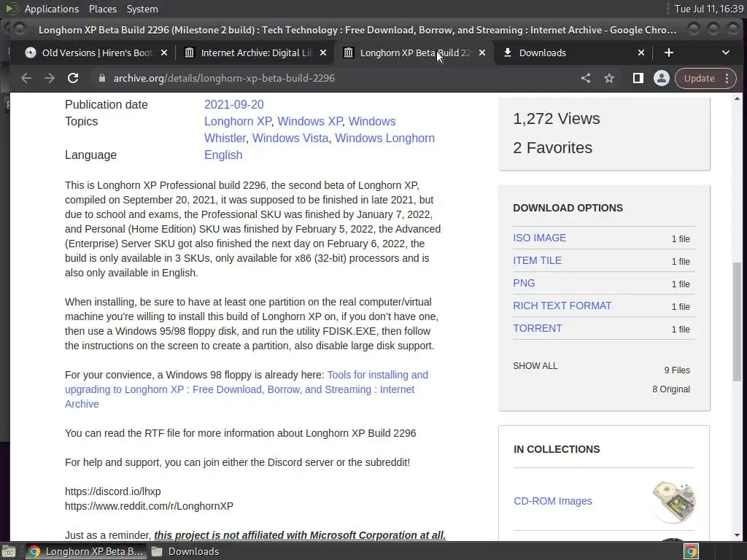Click the page vertical scrollbar thumb
Screen dimensions: 747x560
737,321
